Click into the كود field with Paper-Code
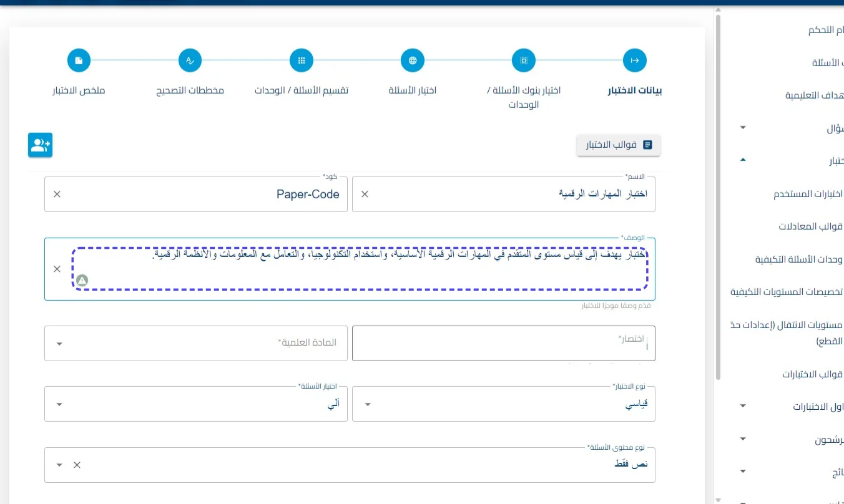844x504 pixels. [x=196, y=194]
